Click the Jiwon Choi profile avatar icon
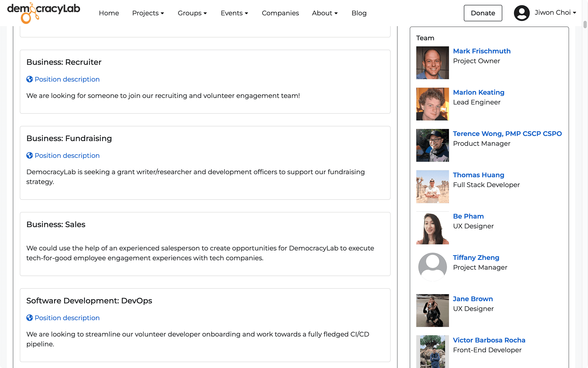The width and height of the screenshot is (588, 368). [521, 13]
